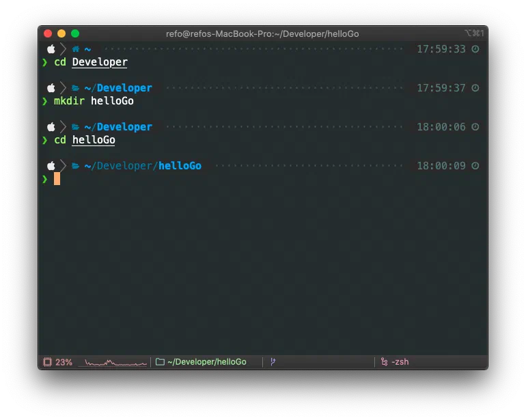Click the clock icon next to 17:59:37
This screenshot has width=526, height=420.
click(475, 88)
